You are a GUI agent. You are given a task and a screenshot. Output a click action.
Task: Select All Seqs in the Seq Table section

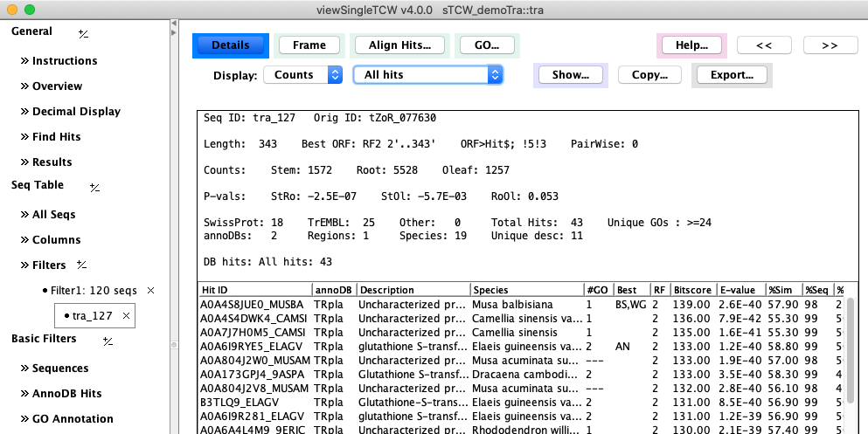[53, 215]
